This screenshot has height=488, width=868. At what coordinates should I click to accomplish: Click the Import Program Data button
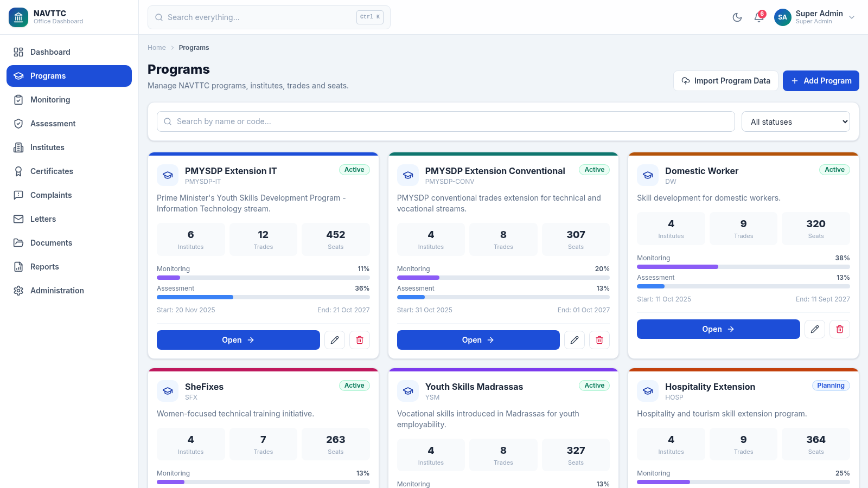pos(726,81)
